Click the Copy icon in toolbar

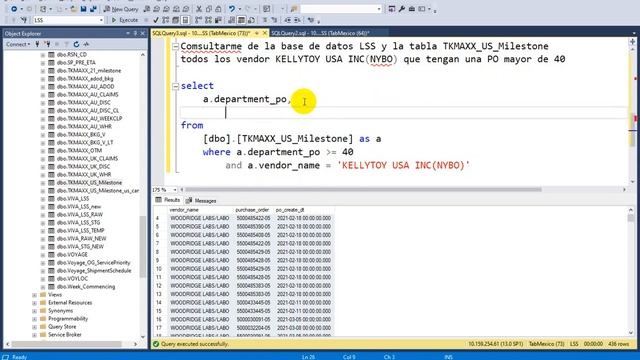(209, 9)
